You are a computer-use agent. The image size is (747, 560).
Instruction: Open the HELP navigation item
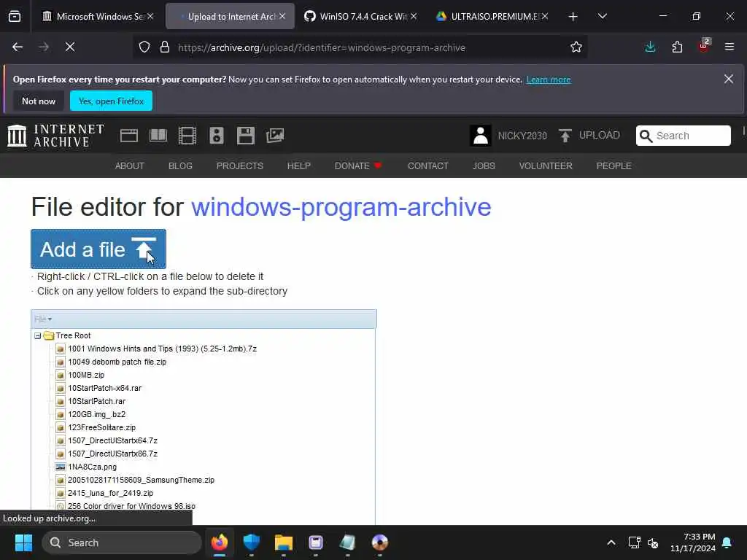click(x=298, y=166)
